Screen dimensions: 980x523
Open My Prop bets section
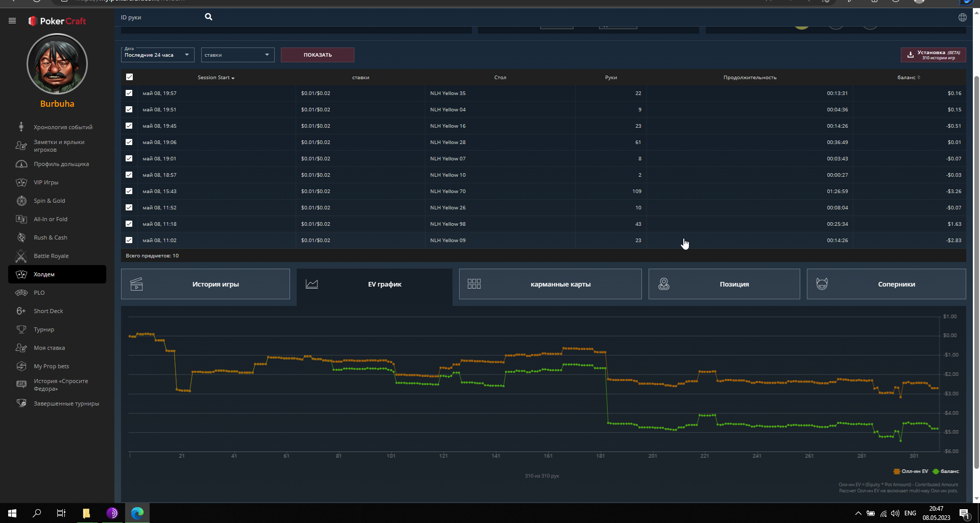click(57, 366)
